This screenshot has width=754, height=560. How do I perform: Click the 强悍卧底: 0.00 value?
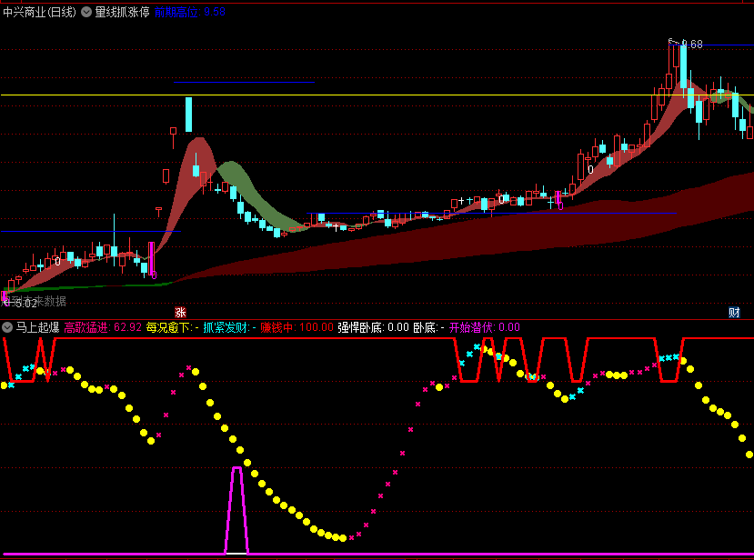[373, 328]
